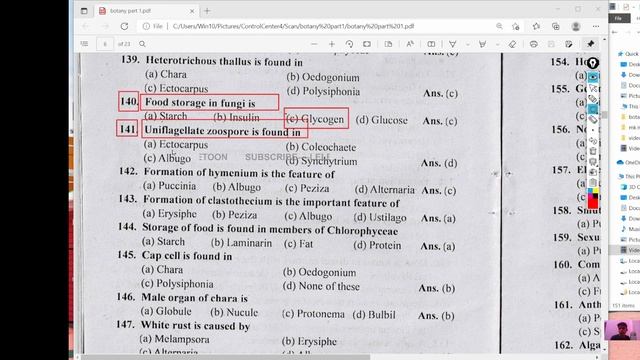The image size is (640, 360).
Task: Open Music folder in Explorer sidebar
Action: click(x=629, y=229)
